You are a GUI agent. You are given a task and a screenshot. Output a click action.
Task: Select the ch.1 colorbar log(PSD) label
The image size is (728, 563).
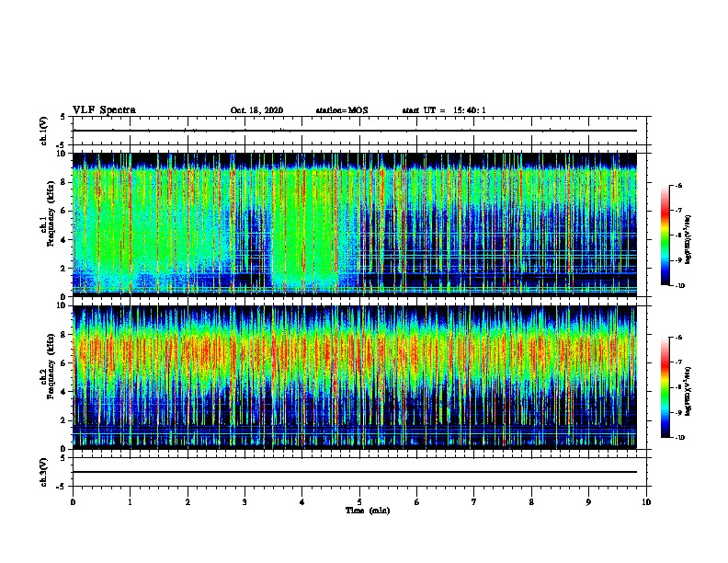coord(688,239)
